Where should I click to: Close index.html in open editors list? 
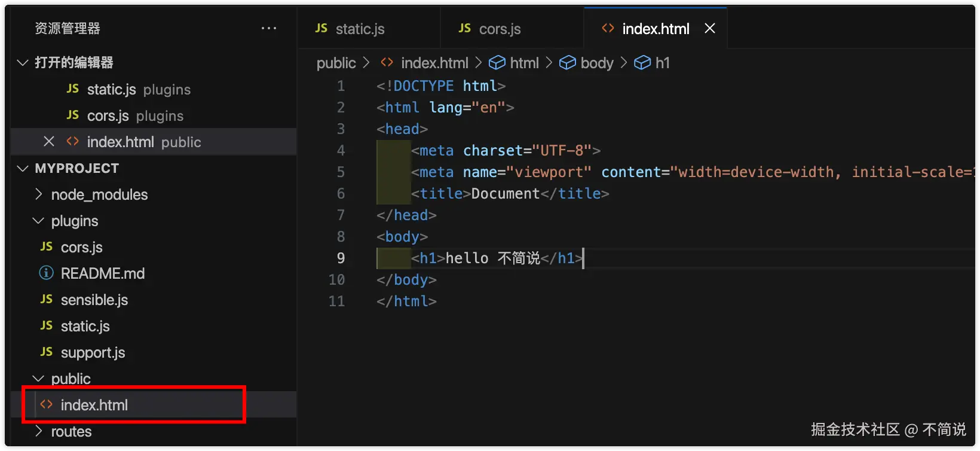click(49, 142)
